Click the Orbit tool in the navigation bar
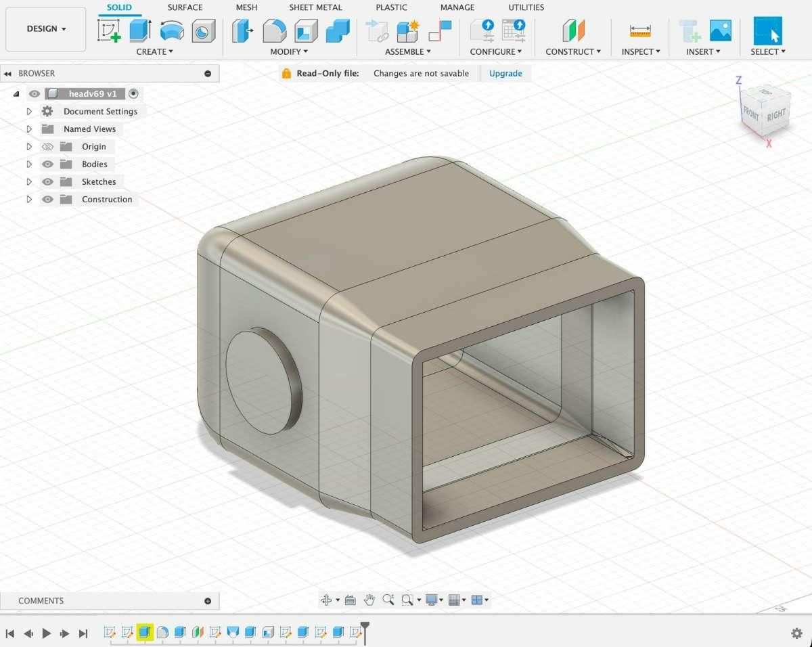Image resolution: width=812 pixels, height=647 pixels. (x=326, y=600)
